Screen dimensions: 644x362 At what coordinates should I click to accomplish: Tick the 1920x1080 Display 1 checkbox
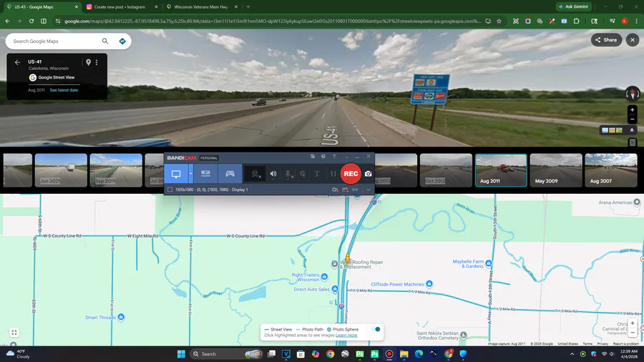coord(170,190)
